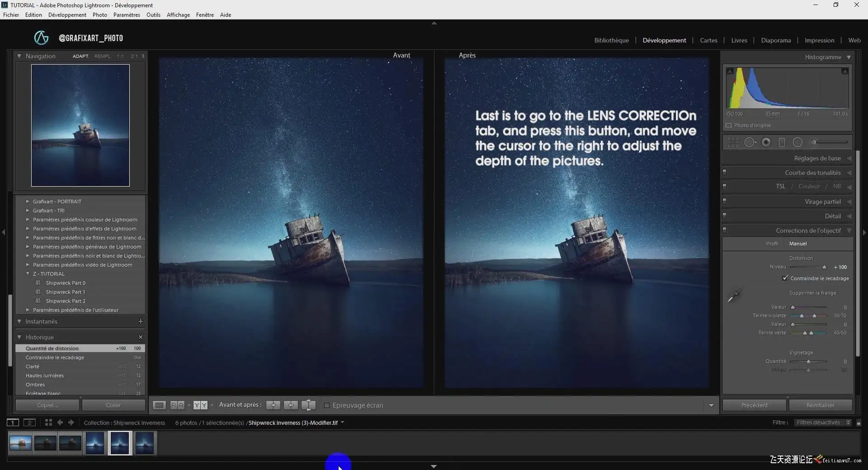
Task: Adjust the Vignetage Quantité slider
Action: click(x=808, y=362)
